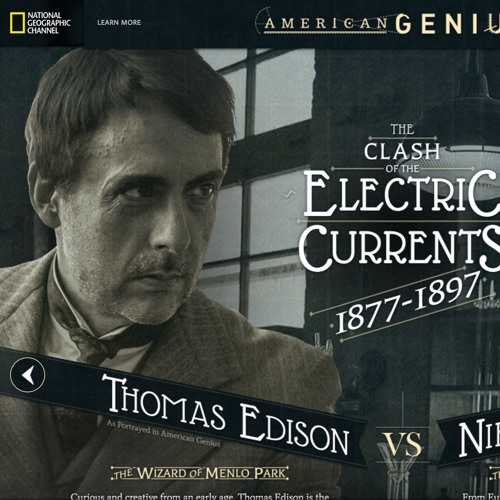500x500 pixels.
Task: Click the small lightning bolt beside Electric
Action: point(288,194)
